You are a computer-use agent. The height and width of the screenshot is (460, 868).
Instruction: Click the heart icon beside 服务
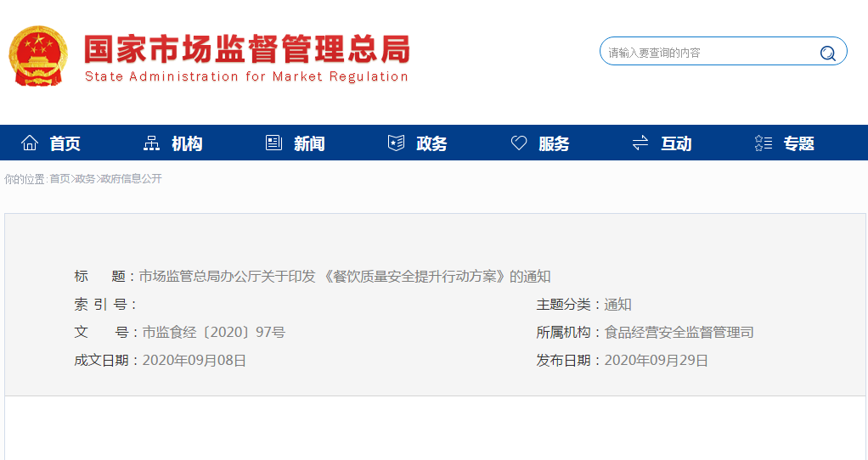click(519, 143)
